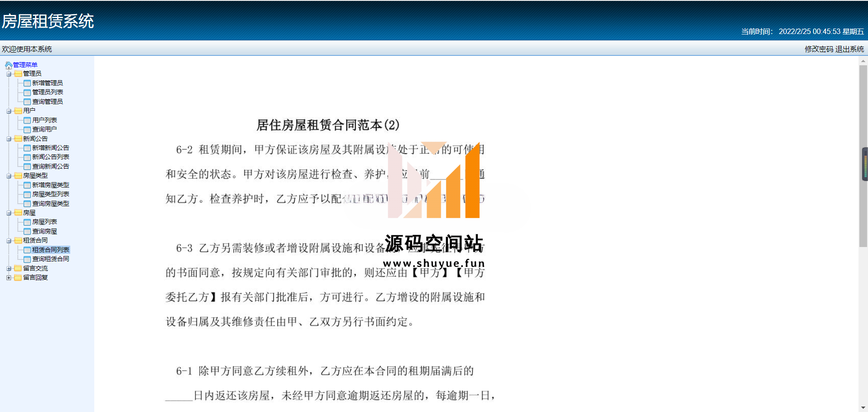Click the vertical scrollbar thumb
868x412 pixels.
click(863, 156)
